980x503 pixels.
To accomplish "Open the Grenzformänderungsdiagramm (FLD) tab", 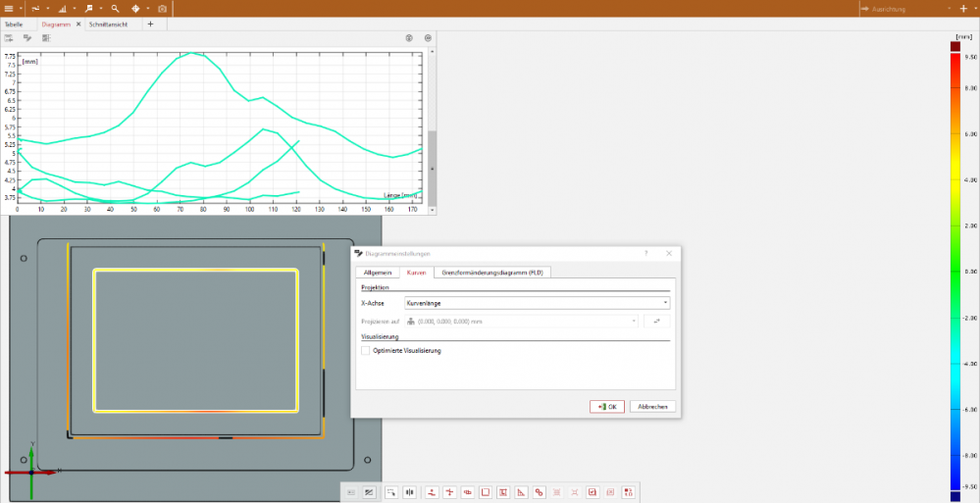I will 491,272.
